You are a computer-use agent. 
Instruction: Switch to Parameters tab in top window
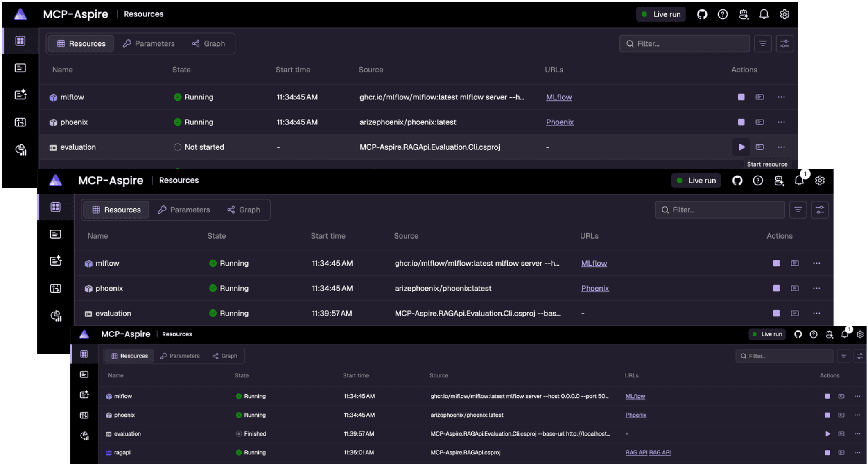pyautogui.click(x=149, y=43)
